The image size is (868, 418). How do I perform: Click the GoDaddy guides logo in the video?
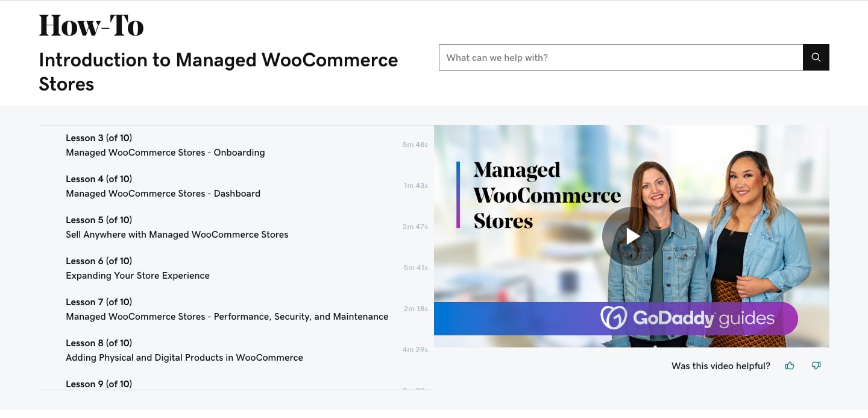(687, 318)
